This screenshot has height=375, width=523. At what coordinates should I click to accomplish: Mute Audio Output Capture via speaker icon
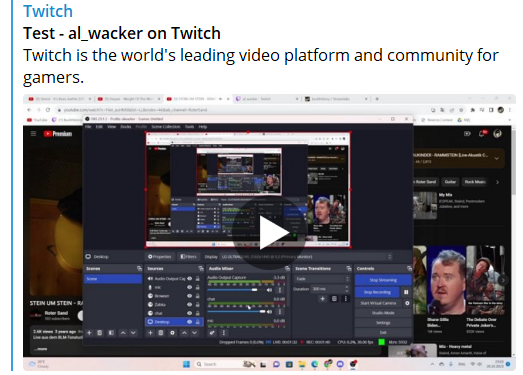269,290
